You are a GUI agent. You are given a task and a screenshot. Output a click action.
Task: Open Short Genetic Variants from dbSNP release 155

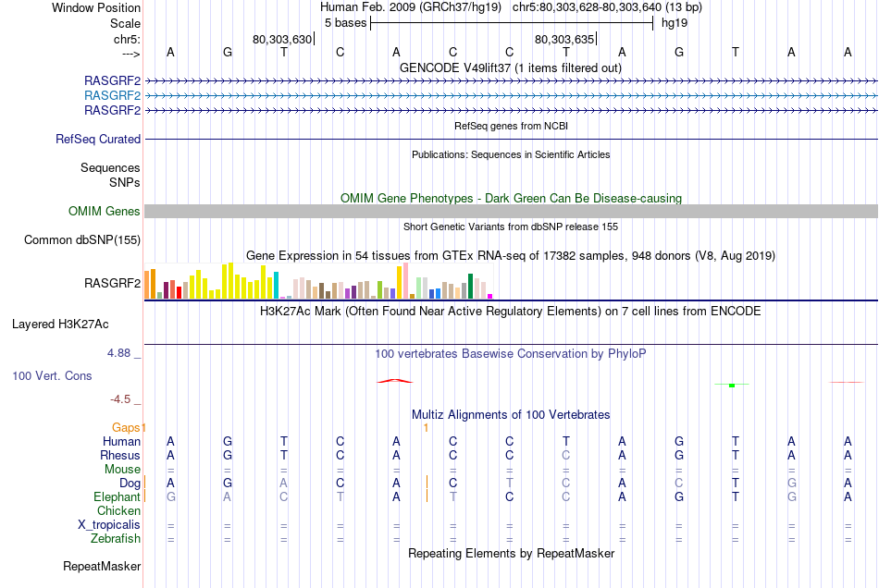tap(511, 227)
